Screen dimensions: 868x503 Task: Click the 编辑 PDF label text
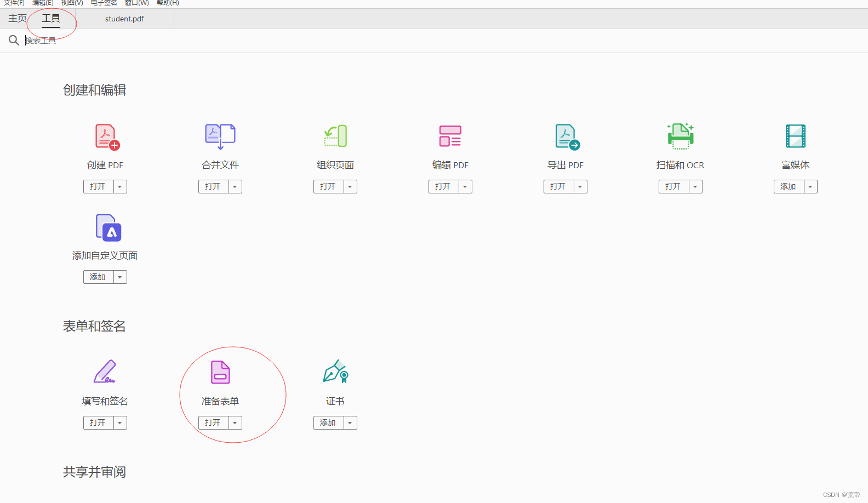450,165
